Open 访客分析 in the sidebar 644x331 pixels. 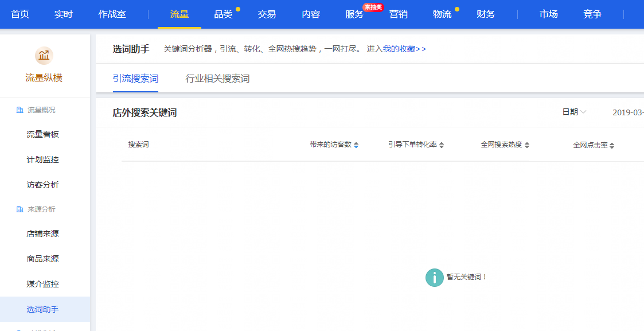point(42,185)
